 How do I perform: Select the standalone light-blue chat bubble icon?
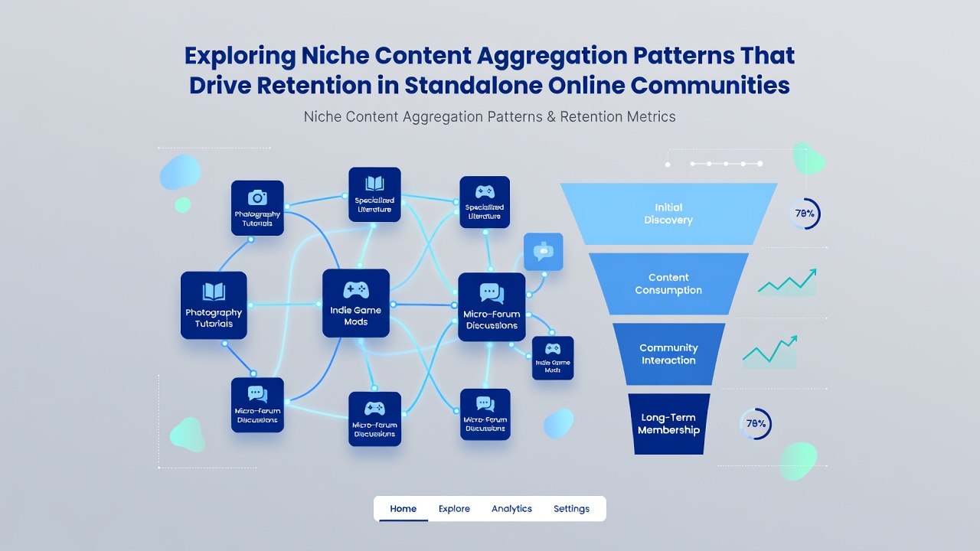(x=544, y=252)
